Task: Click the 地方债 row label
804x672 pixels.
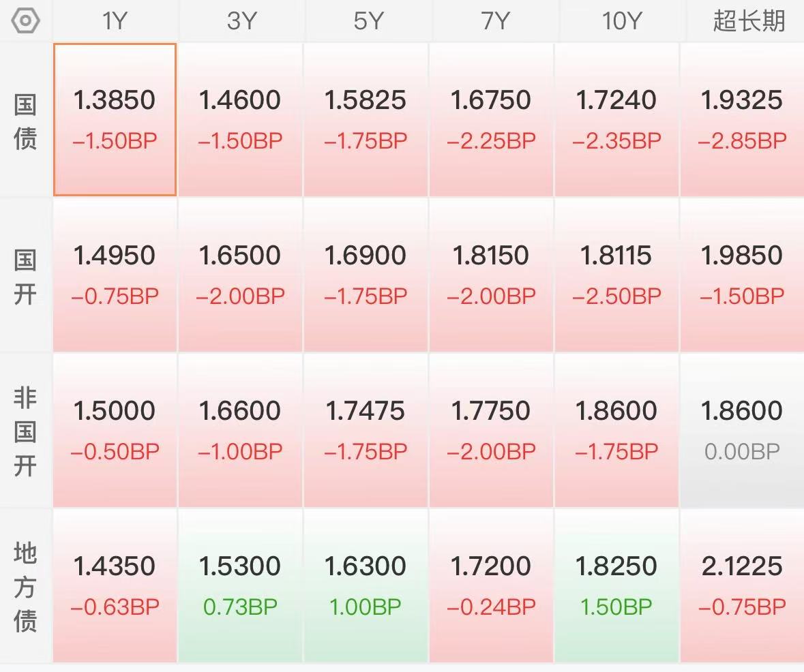Action: (25, 587)
